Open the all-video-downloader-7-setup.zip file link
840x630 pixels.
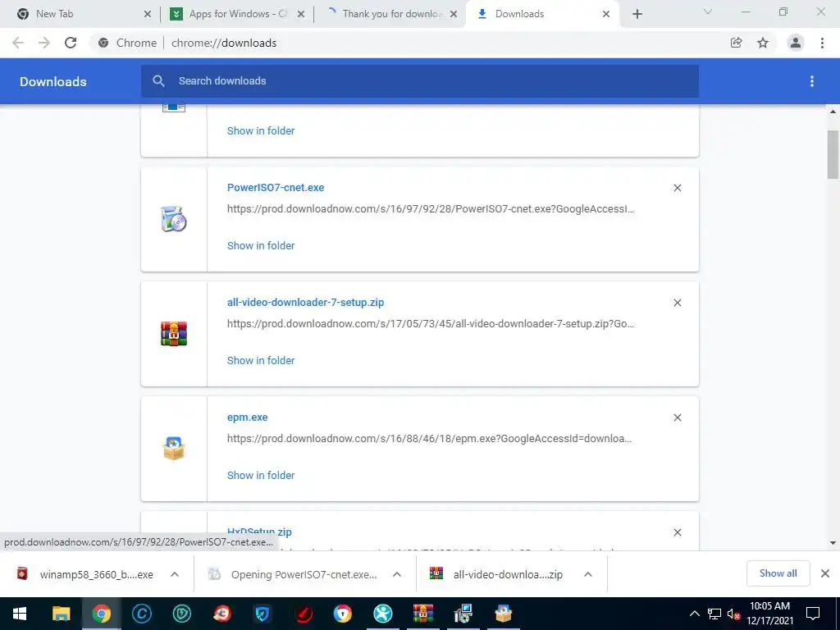coord(305,302)
